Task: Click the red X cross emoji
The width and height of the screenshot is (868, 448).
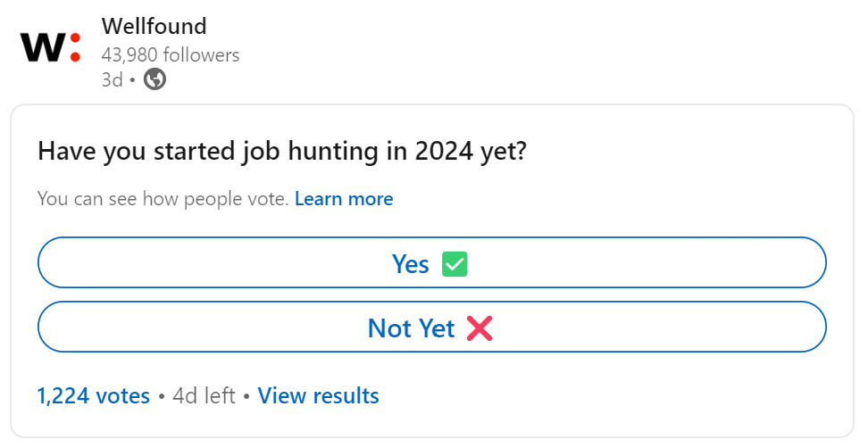Action: [480, 328]
